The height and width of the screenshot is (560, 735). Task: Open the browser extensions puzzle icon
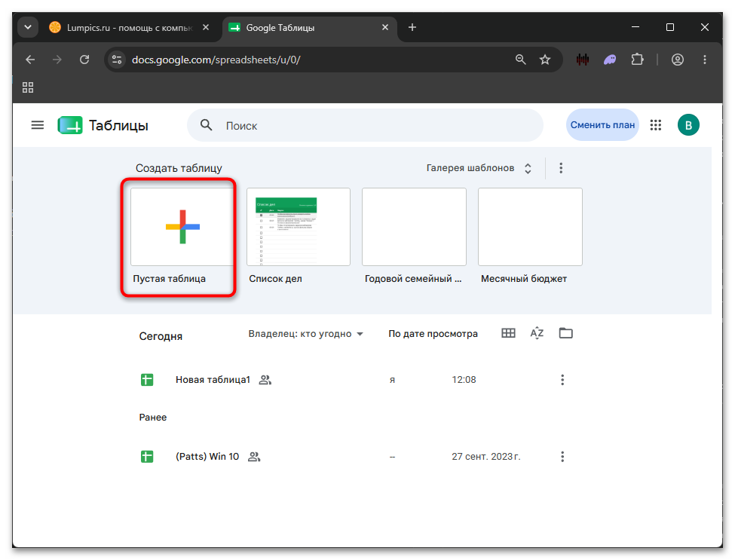pyautogui.click(x=637, y=60)
